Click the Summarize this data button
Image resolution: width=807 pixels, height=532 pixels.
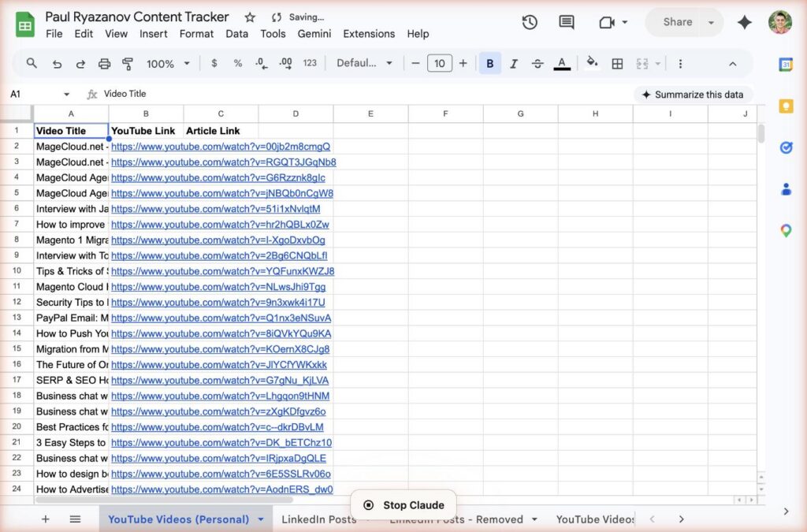[694, 94]
